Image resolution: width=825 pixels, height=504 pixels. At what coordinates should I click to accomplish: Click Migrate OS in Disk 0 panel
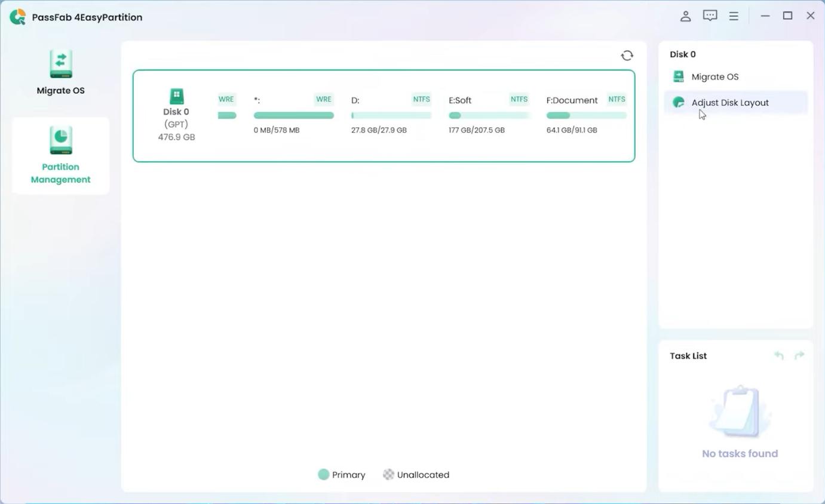pyautogui.click(x=714, y=76)
